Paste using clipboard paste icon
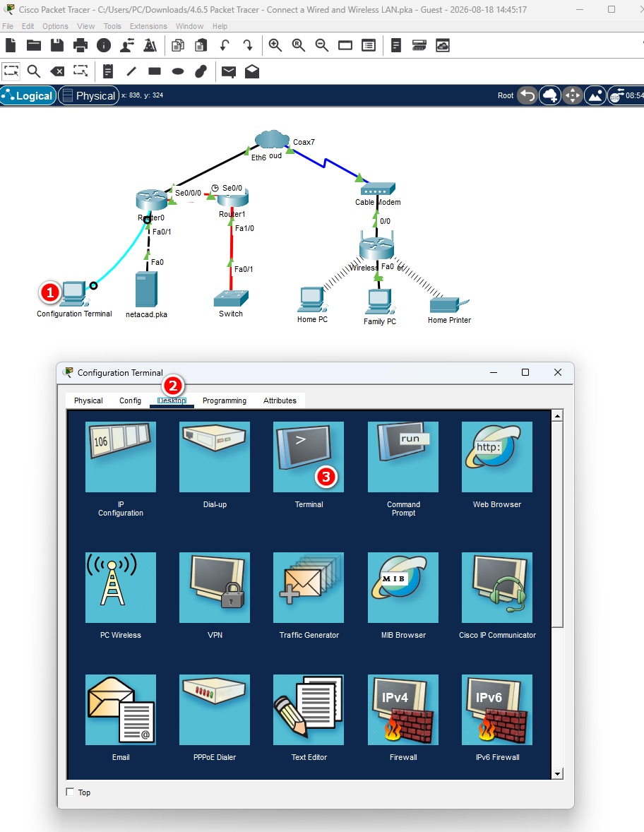 click(x=201, y=46)
